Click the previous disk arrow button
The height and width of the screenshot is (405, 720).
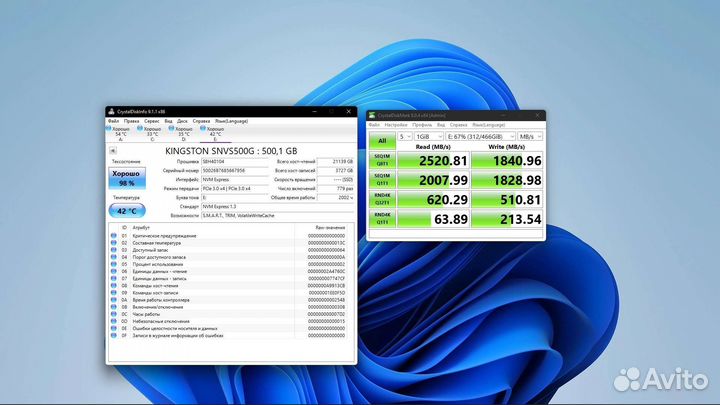click(x=113, y=151)
